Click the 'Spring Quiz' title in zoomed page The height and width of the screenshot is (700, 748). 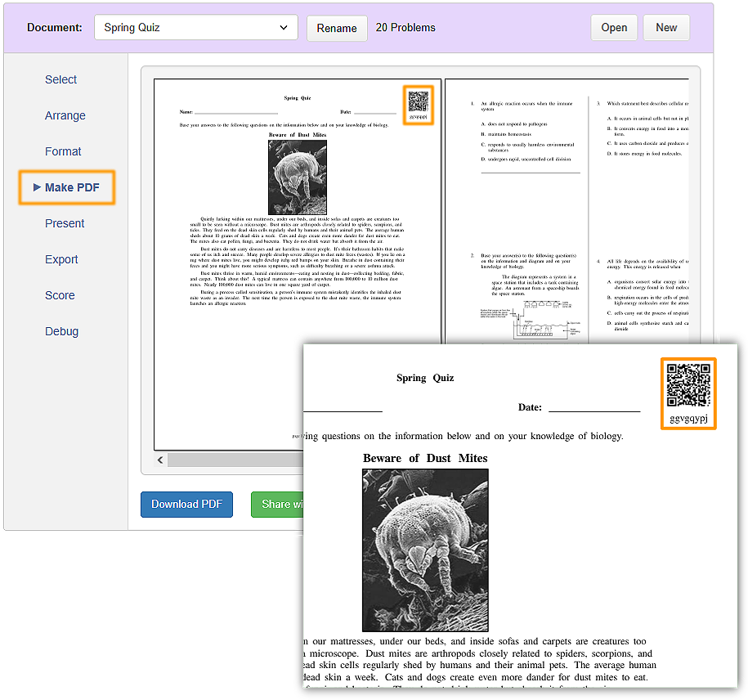(x=425, y=378)
